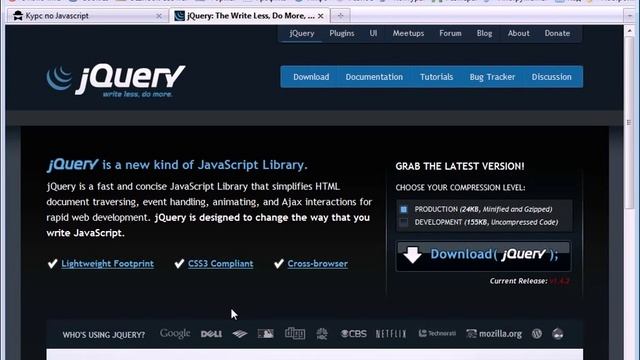This screenshot has height=360, width=640.
Task: Click the jQuery tab favicon
Action: pos(179,16)
